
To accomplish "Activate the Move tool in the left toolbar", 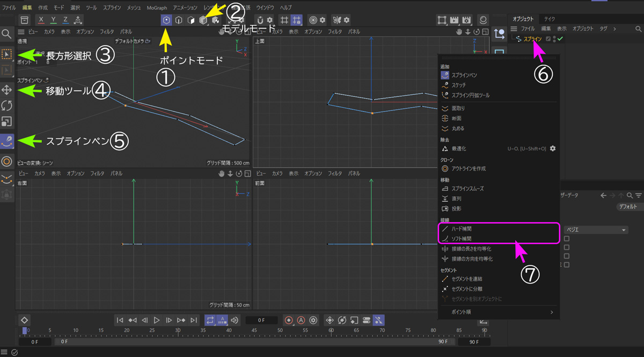I will pyautogui.click(x=7, y=90).
